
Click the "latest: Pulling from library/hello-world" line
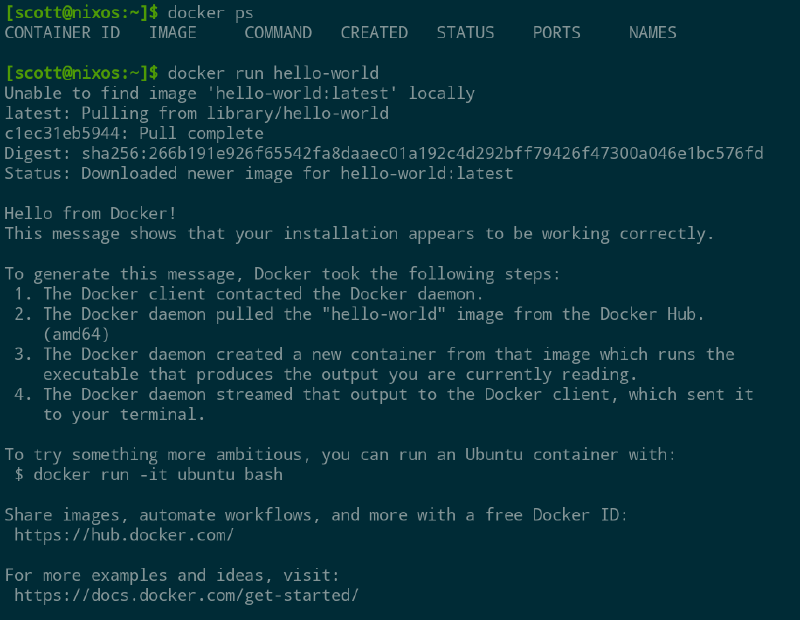click(196, 113)
